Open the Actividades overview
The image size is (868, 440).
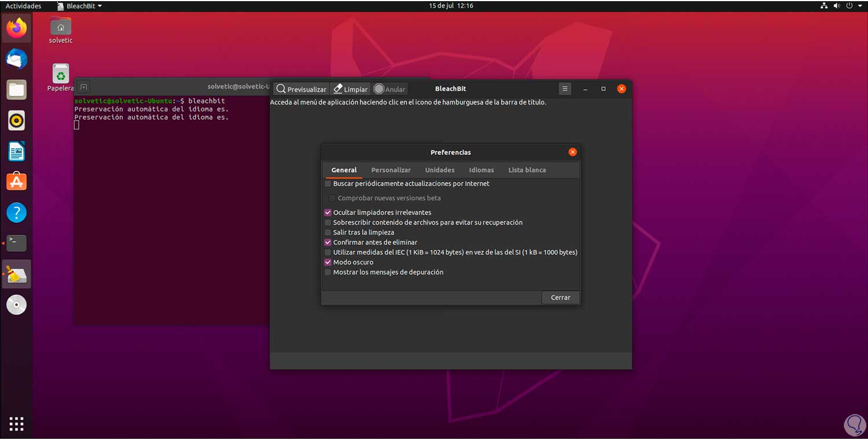tap(23, 6)
